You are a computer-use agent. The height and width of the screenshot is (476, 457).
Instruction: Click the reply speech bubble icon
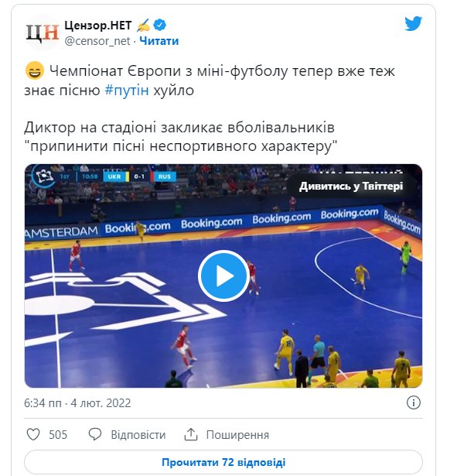(95, 434)
